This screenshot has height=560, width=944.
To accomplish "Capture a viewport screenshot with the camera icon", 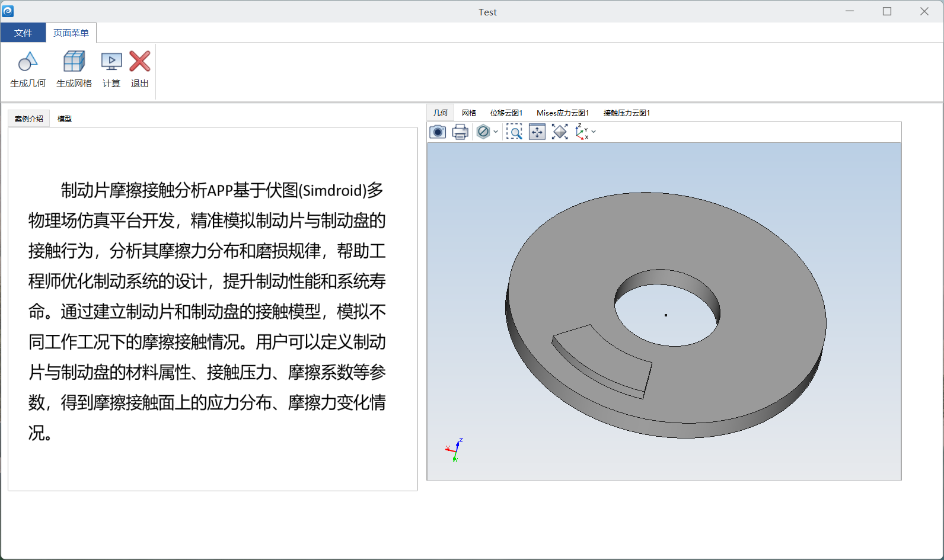I will [x=438, y=132].
